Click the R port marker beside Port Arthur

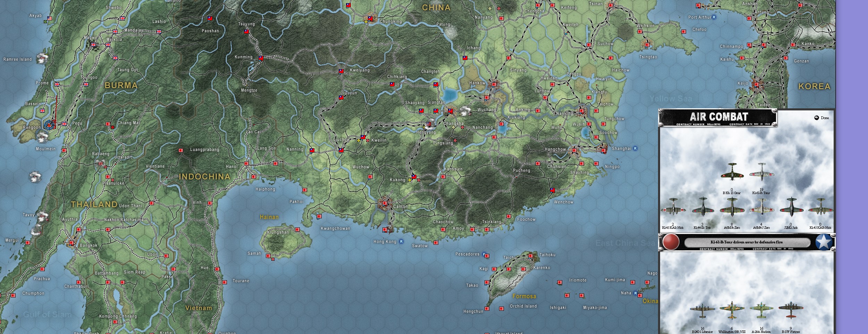[714, 17]
